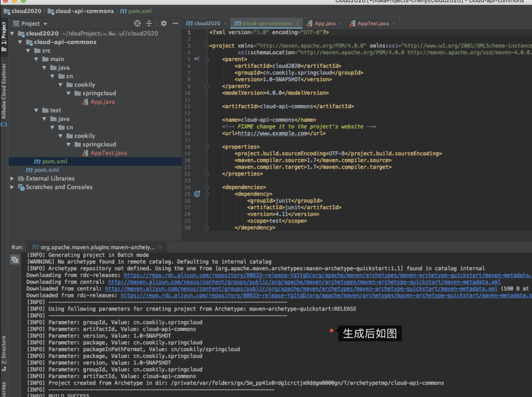Viewport: 532px width, 397px height.
Task: Collapse the cookily folder under main
Action: coord(61,85)
